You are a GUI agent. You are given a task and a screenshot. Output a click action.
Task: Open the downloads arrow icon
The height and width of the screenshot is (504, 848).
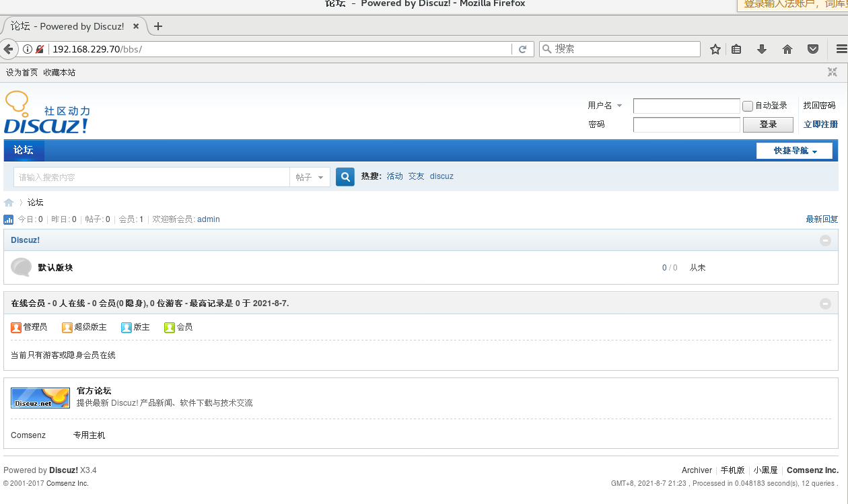click(762, 49)
